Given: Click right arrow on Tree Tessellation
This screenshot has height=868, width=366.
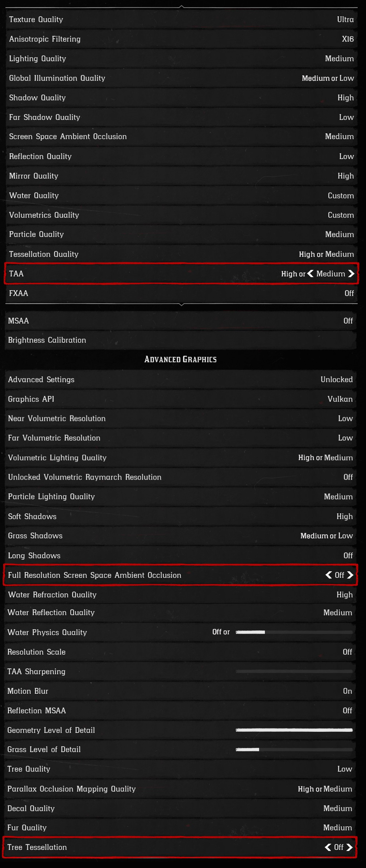Looking at the screenshot, I should [x=349, y=847].
